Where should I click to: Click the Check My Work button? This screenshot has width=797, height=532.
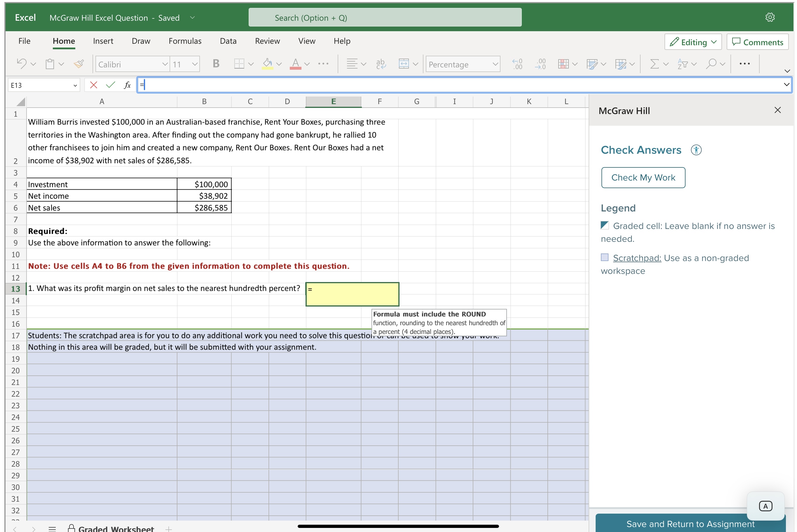[x=643, y=177]
